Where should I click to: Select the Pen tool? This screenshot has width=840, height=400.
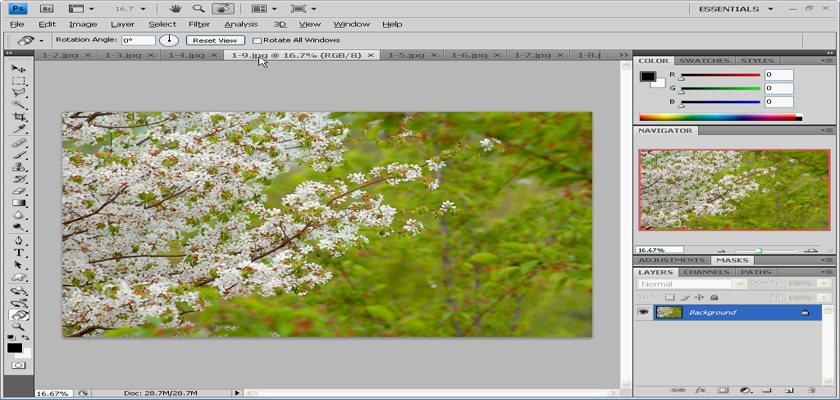click(19, 240)
